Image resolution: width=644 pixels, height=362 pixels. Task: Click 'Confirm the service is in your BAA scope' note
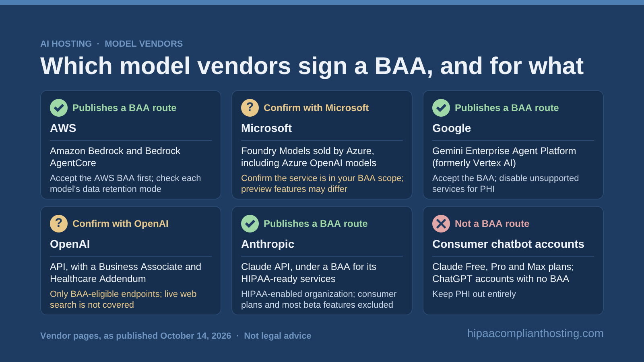pos(322,183)
